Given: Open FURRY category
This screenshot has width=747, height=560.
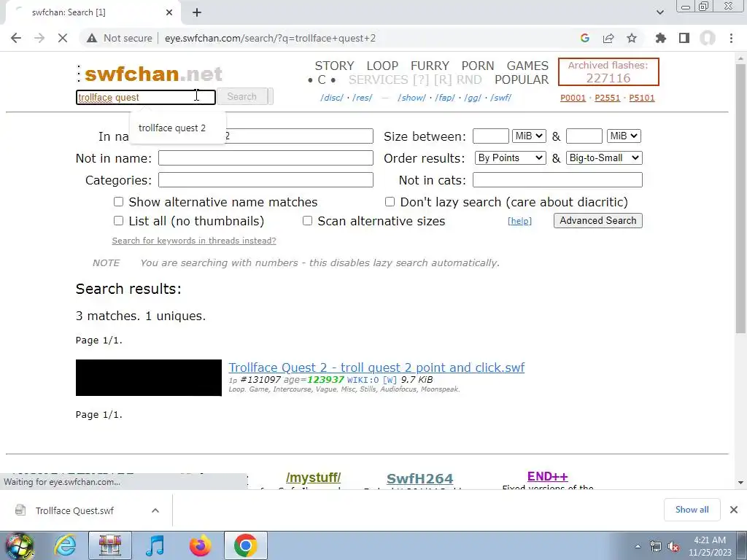Looking at the screenshot, I should [x=430, y=66].
